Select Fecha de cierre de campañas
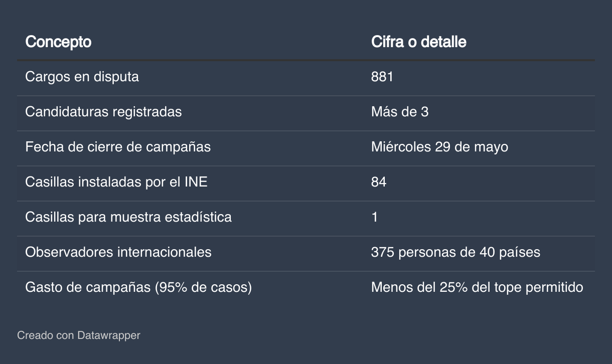 [x=118, y=147]
